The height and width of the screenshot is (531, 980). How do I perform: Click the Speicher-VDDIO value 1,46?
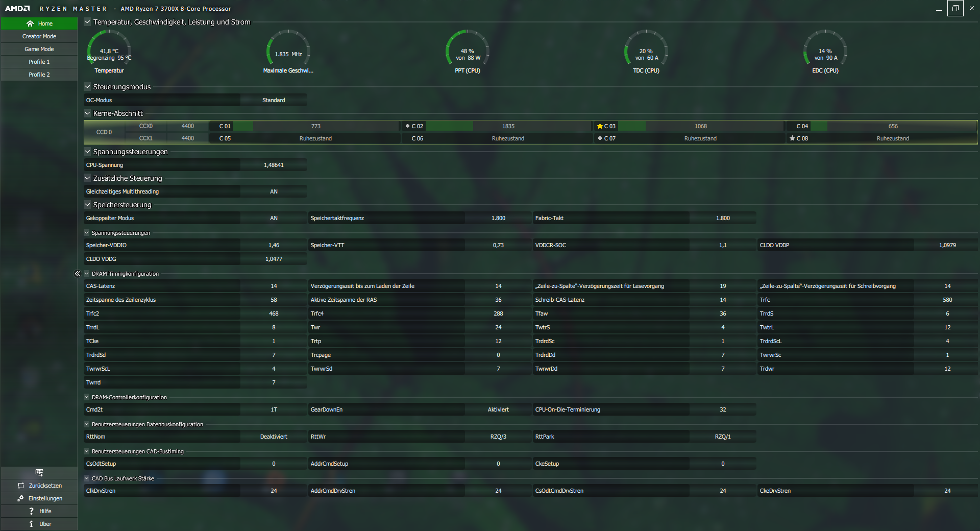[x=274, y=245]
